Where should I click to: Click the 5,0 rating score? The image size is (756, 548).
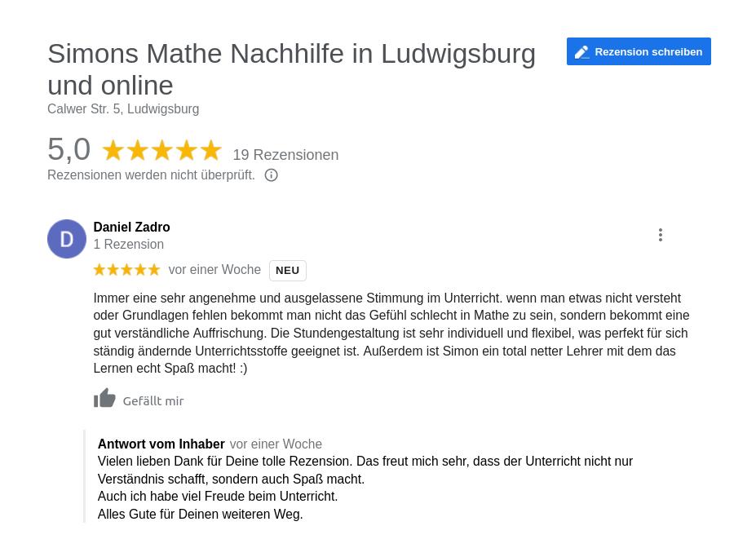[x=69, y=150]
